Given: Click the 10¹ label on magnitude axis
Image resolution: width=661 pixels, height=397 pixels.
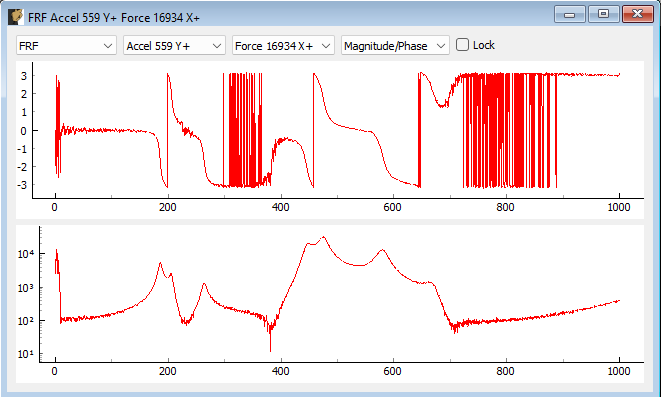Looking at the screenshot, I should (x=26, y=354).
